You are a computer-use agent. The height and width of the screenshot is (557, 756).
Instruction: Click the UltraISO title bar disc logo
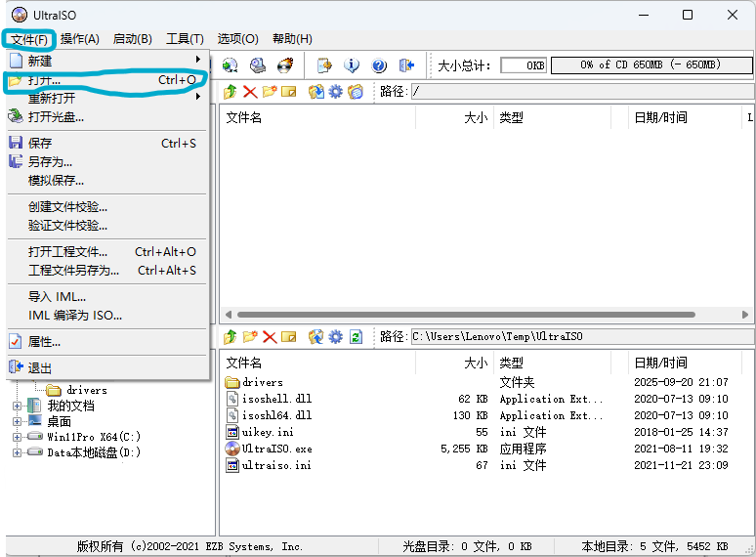pyautogui.click(x=20, y=15)
